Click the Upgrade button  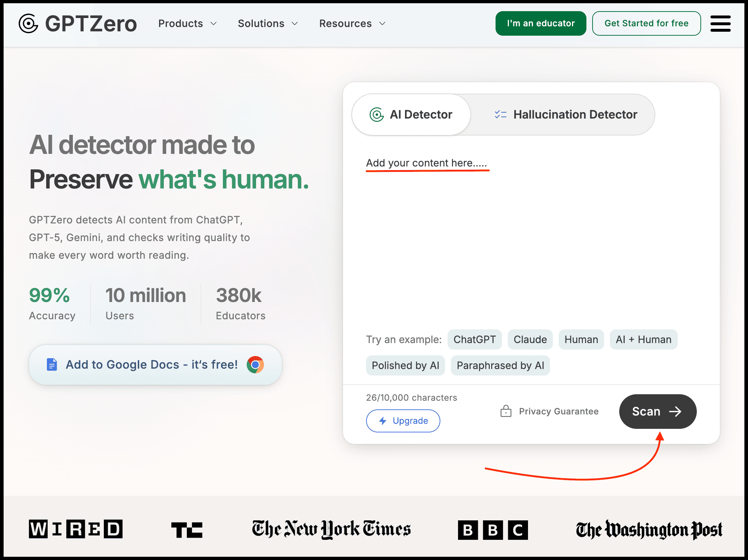point(403,421)
